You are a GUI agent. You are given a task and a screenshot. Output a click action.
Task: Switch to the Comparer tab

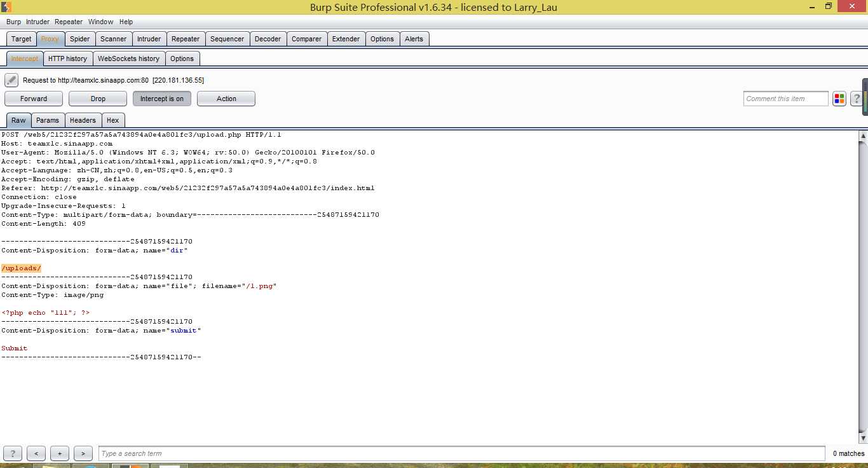[307, 39]
